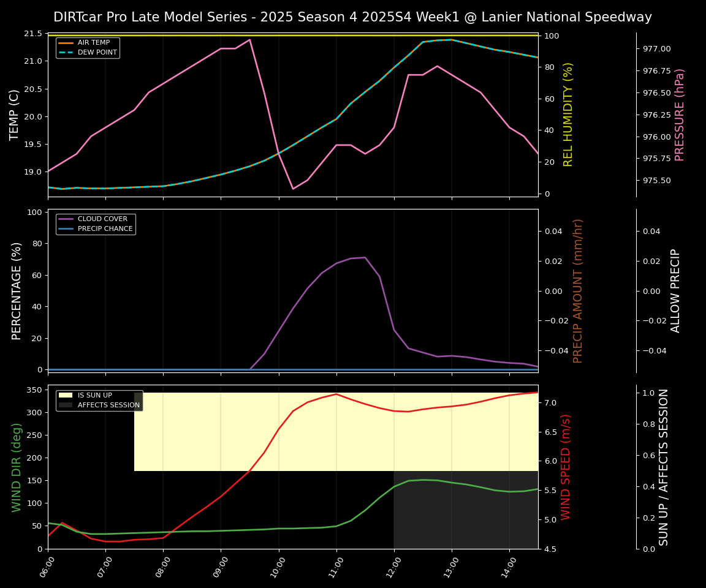Click the WIND SPEED (m/s) axis label

tap(566, 467)
